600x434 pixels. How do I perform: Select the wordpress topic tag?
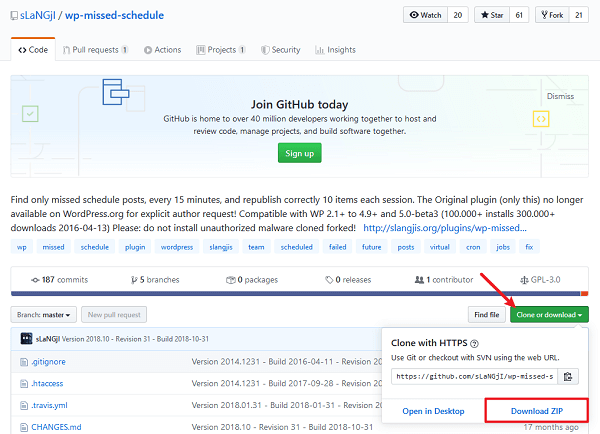pyautogui.click(x=177, y=247)
